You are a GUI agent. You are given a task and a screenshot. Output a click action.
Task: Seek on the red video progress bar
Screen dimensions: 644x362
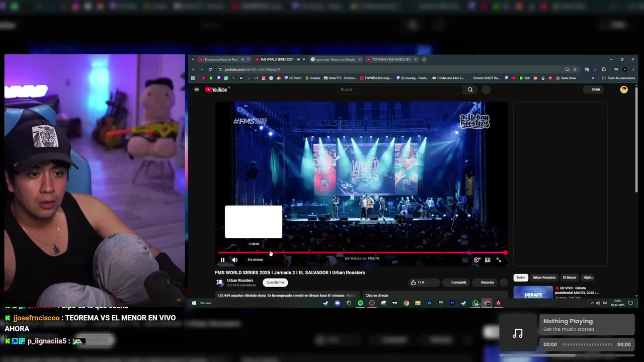[x=362, y=252]
